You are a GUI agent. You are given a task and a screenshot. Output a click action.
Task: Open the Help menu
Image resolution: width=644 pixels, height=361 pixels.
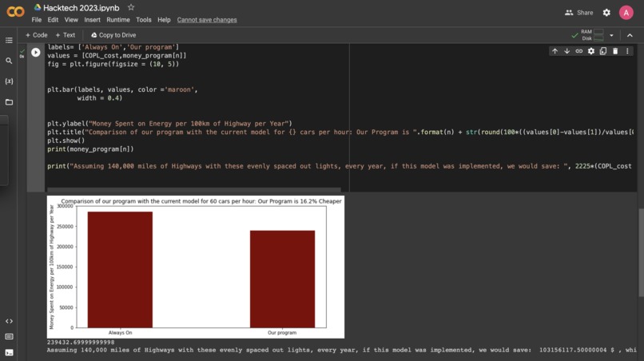164,20
